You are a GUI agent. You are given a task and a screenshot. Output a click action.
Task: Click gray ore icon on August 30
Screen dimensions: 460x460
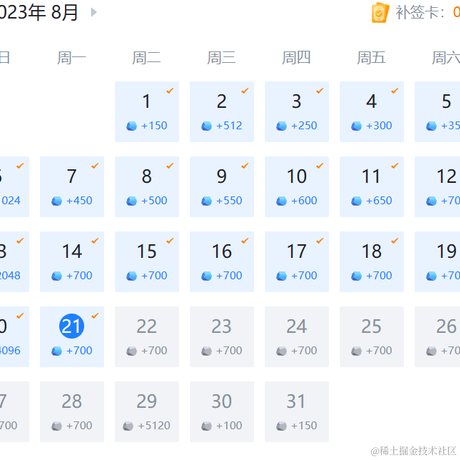tap(207, 426)
